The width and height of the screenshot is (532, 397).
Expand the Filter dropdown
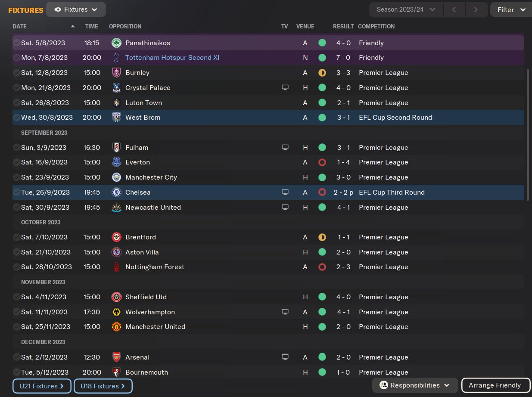(x=511, y=9)
